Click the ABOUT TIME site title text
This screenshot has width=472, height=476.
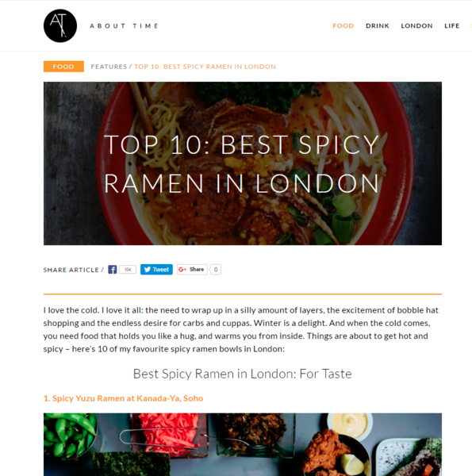click(x=124, y=26)
